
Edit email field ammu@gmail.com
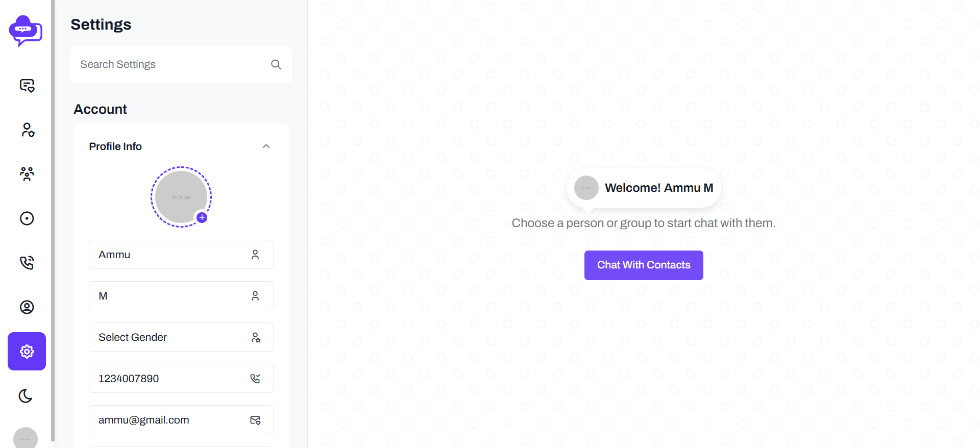[x=181, y=420]
